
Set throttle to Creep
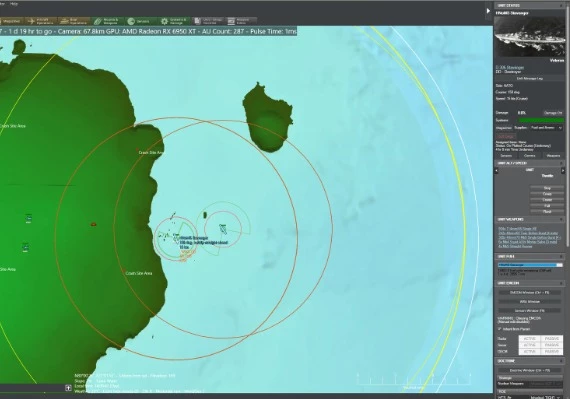(x=547, y=194)
